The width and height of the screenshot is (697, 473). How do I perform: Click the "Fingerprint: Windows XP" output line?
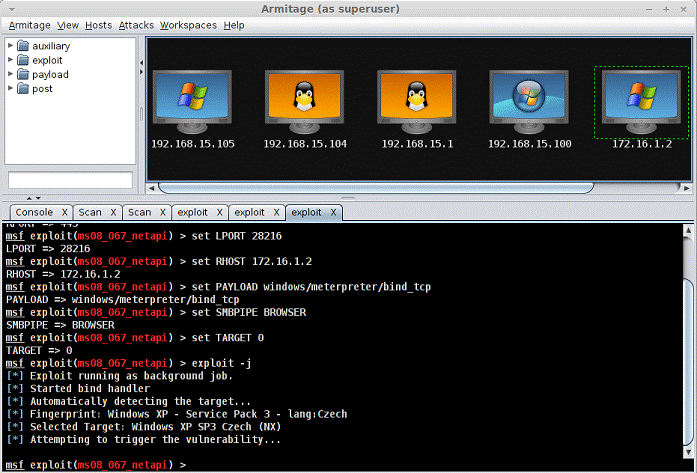pos(177,414)
